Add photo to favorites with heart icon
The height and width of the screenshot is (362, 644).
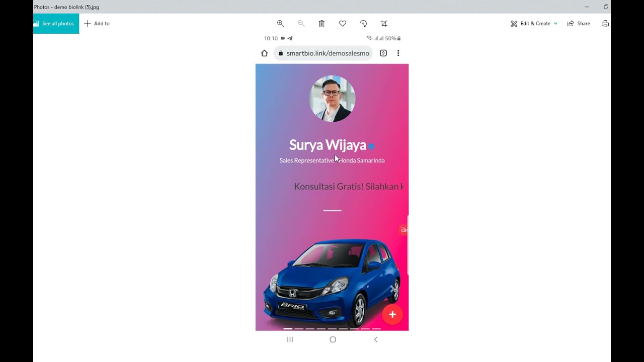(343, 24)
